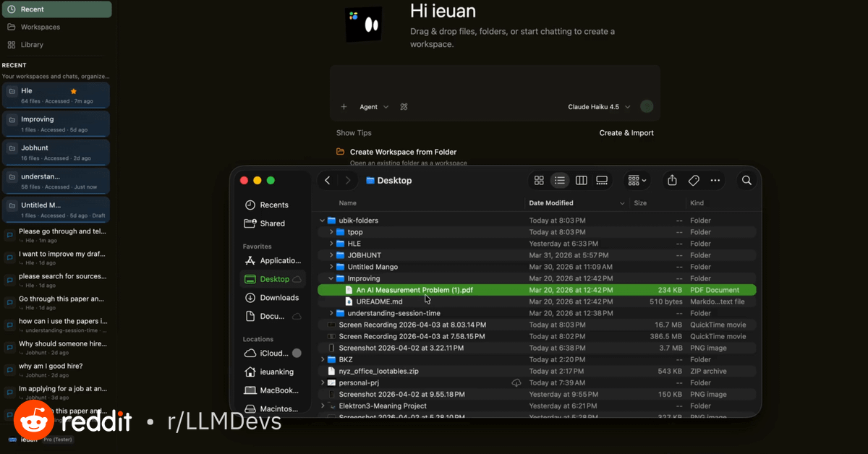Screen dimensions: 868x454
Task: Open the Workspaces sidebar tab
Action: 40,27
